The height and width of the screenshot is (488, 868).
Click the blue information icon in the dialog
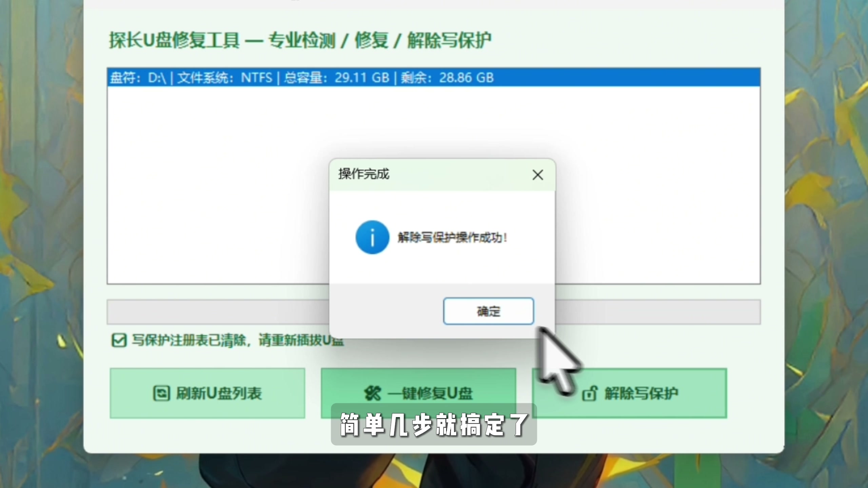tap(372, 237)
